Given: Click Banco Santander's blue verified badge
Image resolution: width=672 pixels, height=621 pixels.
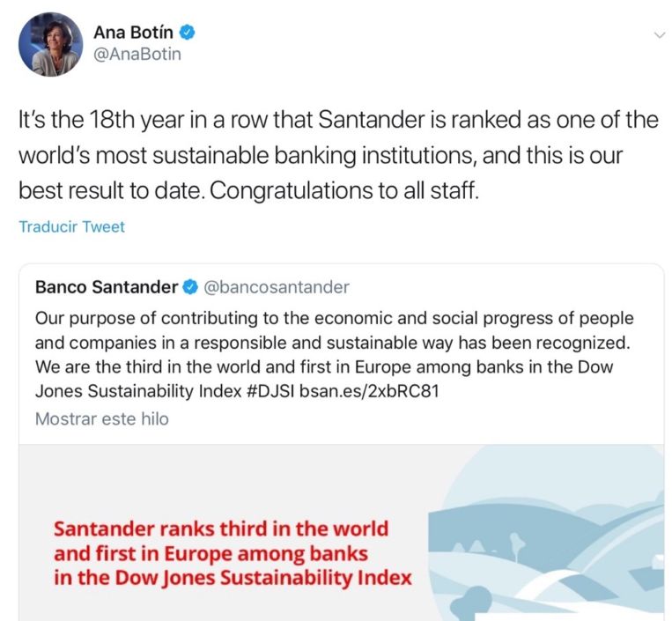Looking at the screenshot, I should click(x=191, y=287).
